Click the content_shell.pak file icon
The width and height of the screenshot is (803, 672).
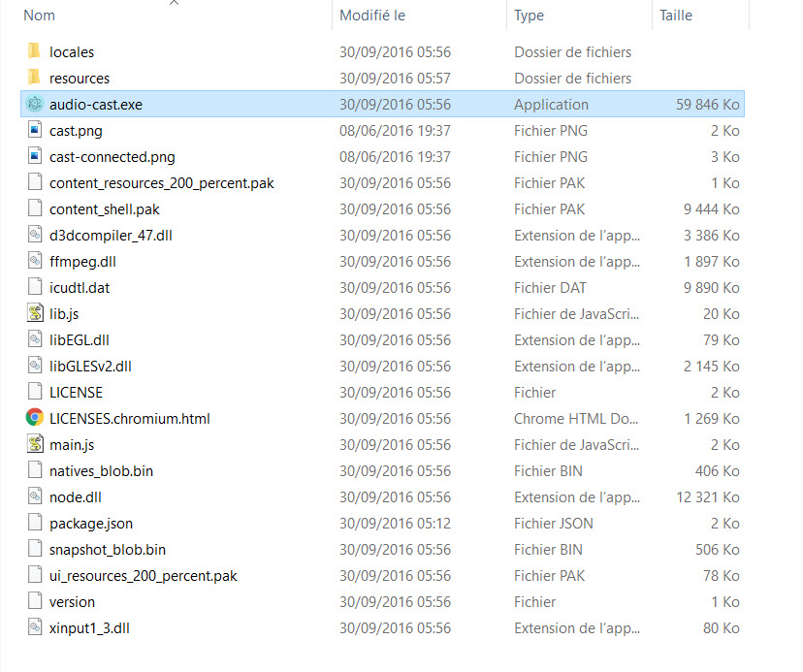point(34,208)
